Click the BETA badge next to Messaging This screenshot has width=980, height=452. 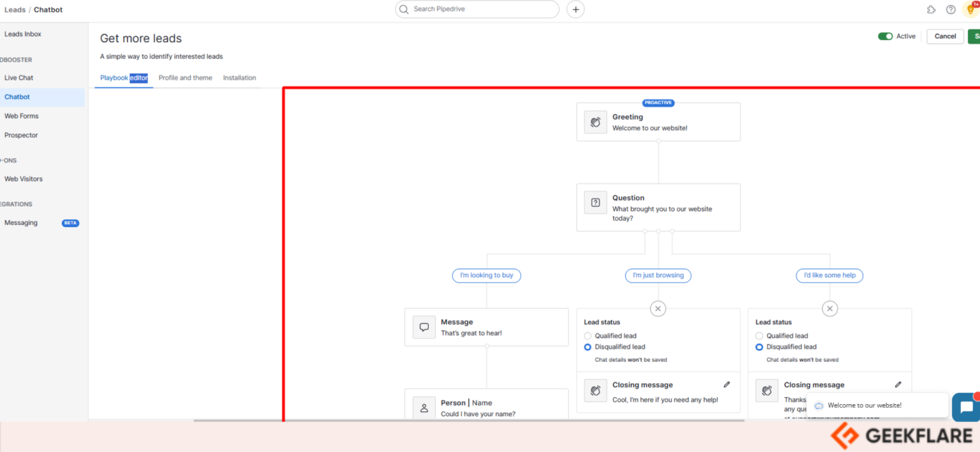tap(70, 223)
